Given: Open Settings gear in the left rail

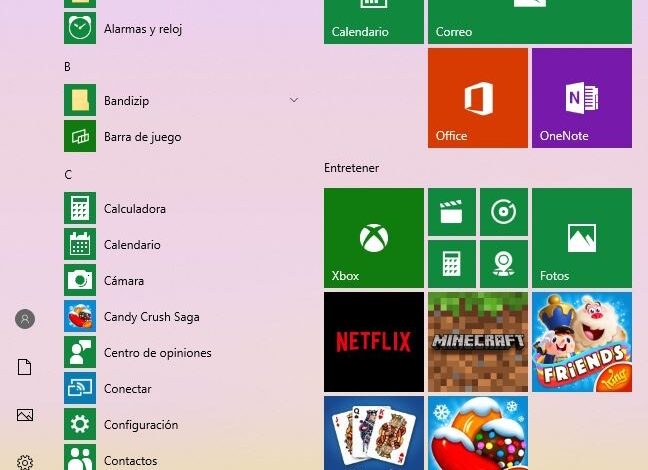Looking at the screenshot, I should (25, 462).
